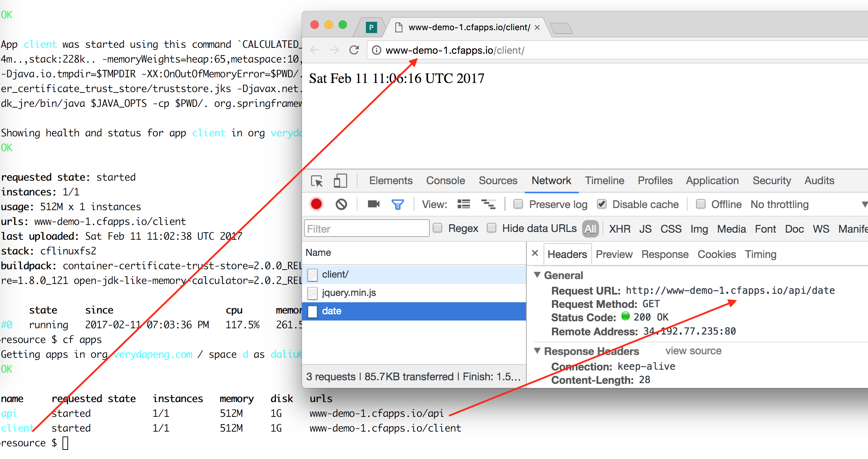
Task: Uncheck the Disable cache checkbox
Action: 602,204
